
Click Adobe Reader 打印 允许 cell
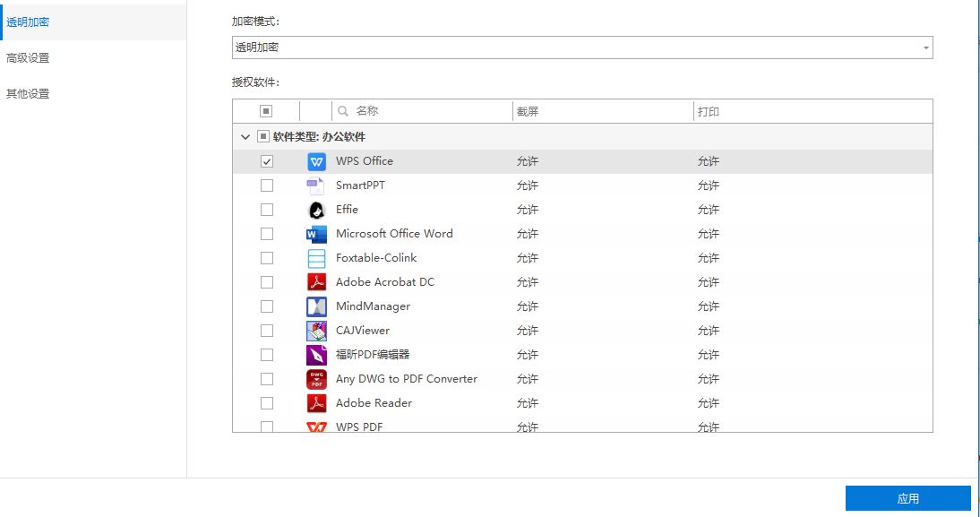708,403
